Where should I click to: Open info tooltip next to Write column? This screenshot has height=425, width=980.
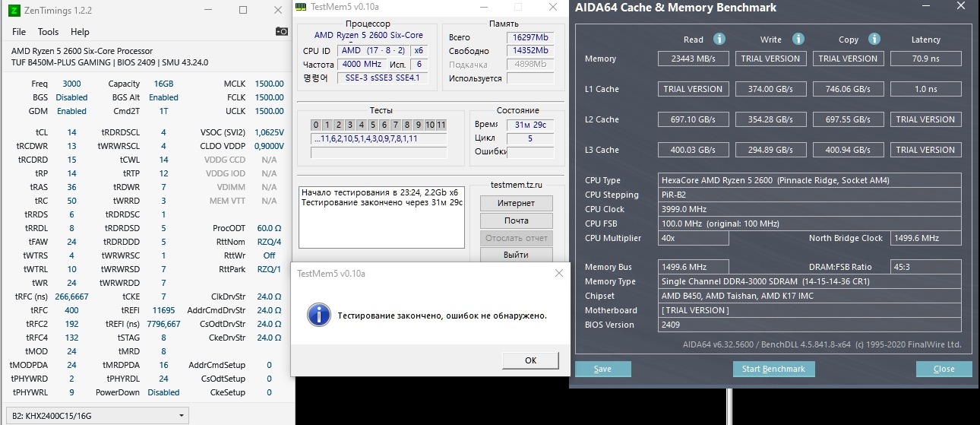[798, 39]
